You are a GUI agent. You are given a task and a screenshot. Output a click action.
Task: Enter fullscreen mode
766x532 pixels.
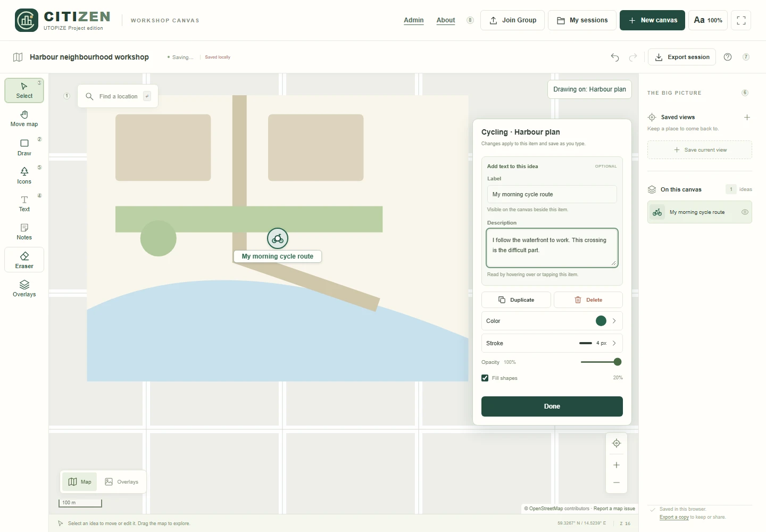coord(741,20)
